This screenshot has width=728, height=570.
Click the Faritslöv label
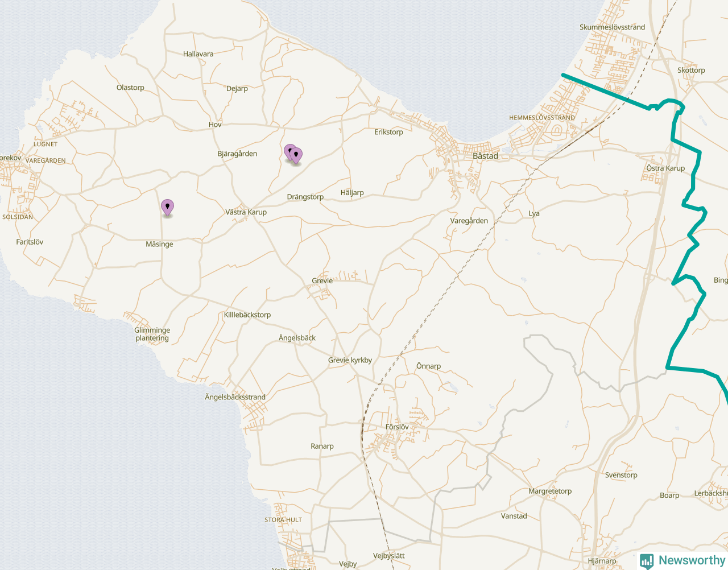[x=30, y=242]
